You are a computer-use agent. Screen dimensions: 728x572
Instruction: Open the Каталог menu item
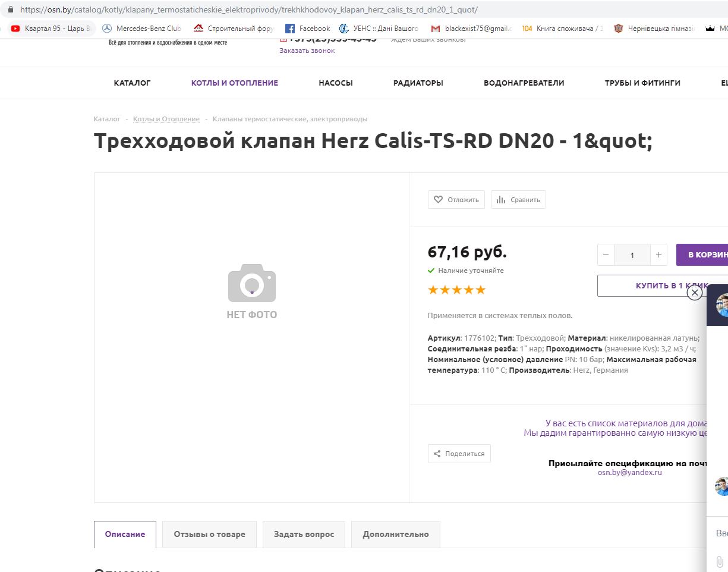point(133,83)
